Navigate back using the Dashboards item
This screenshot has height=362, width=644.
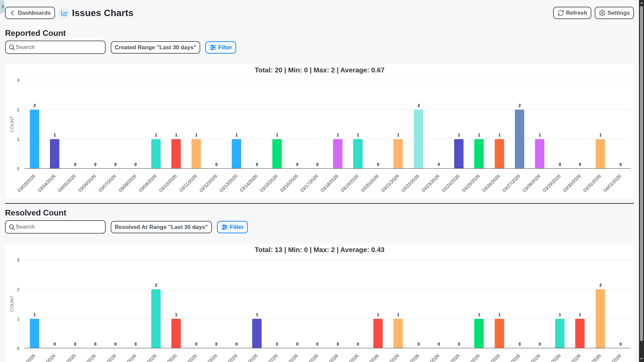pyautogui.click(x=30, y=13)
